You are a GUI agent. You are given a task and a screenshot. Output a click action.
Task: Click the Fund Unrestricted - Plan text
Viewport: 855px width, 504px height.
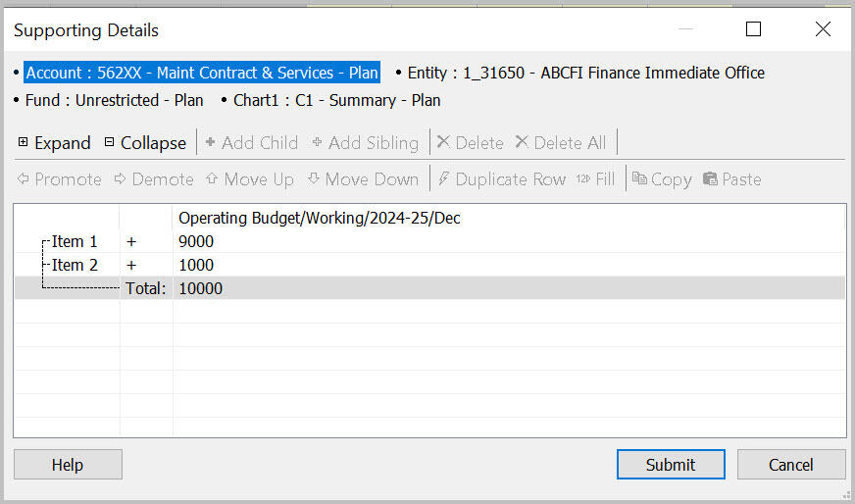click(114, 100)
